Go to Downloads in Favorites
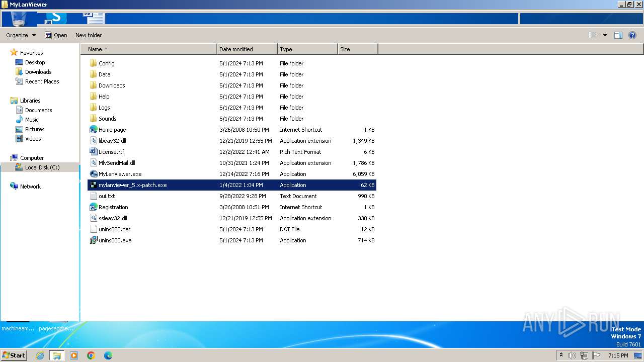644x362 pixels. 38,72
